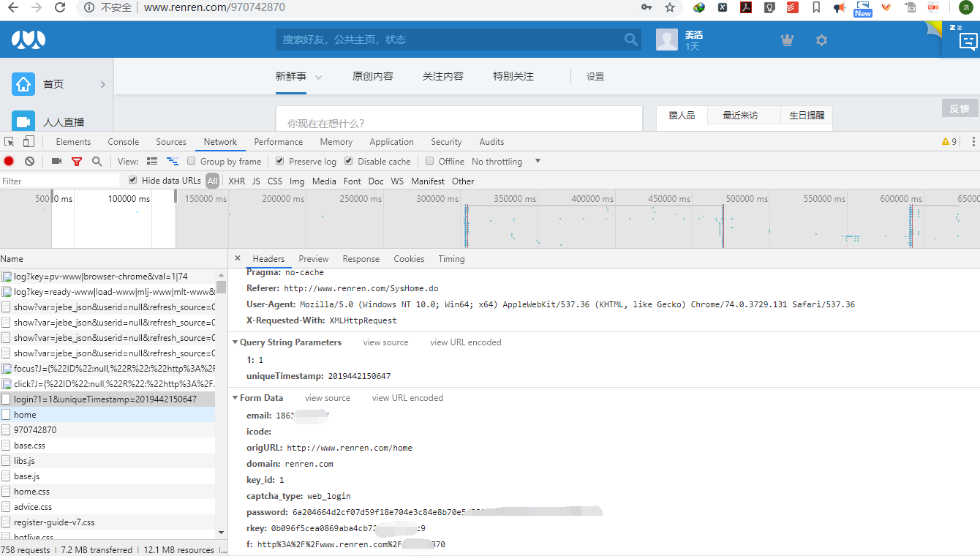The image size is (980, 556).
Task: Click the network Filter input field
Action: click(x=60, y=181)
